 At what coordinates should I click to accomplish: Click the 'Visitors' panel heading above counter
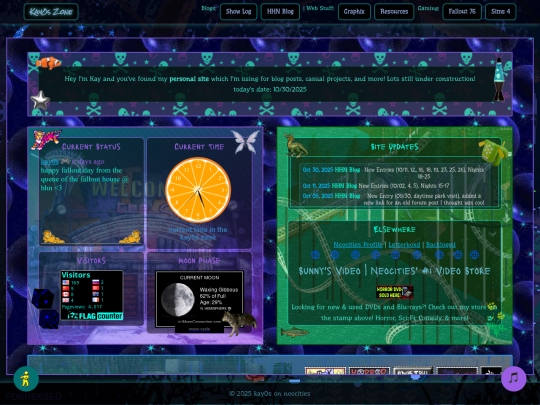[x=91, y=261]
